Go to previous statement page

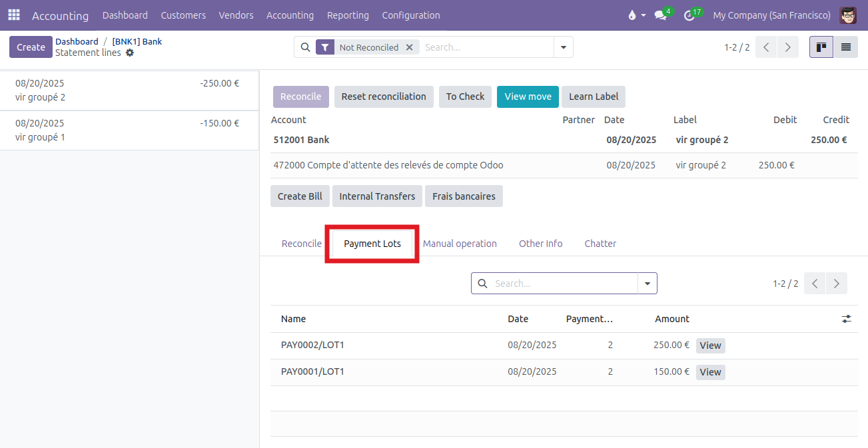tap(766, 47)
